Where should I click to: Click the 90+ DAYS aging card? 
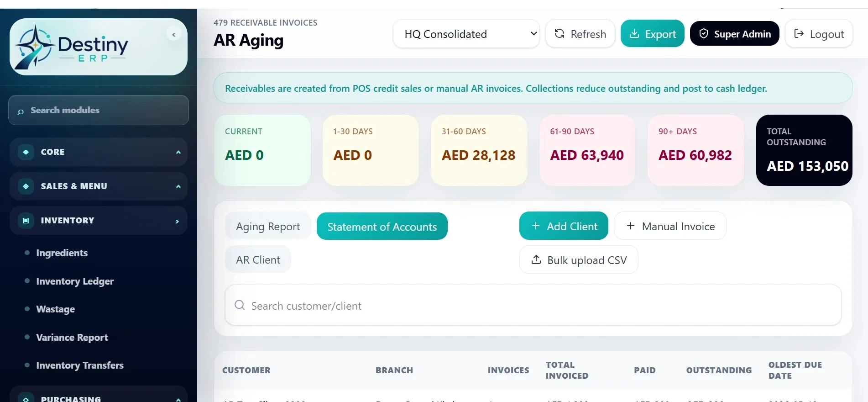point(695,150)
